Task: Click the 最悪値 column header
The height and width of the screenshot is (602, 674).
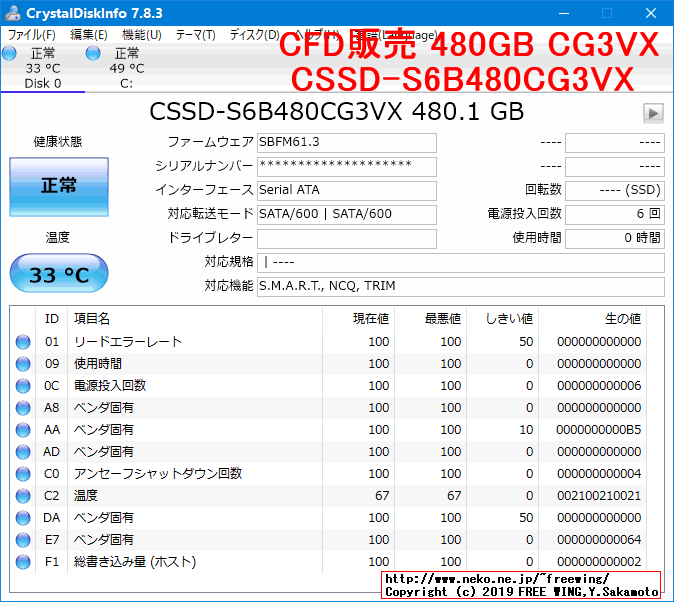Action: coord(430,319)
